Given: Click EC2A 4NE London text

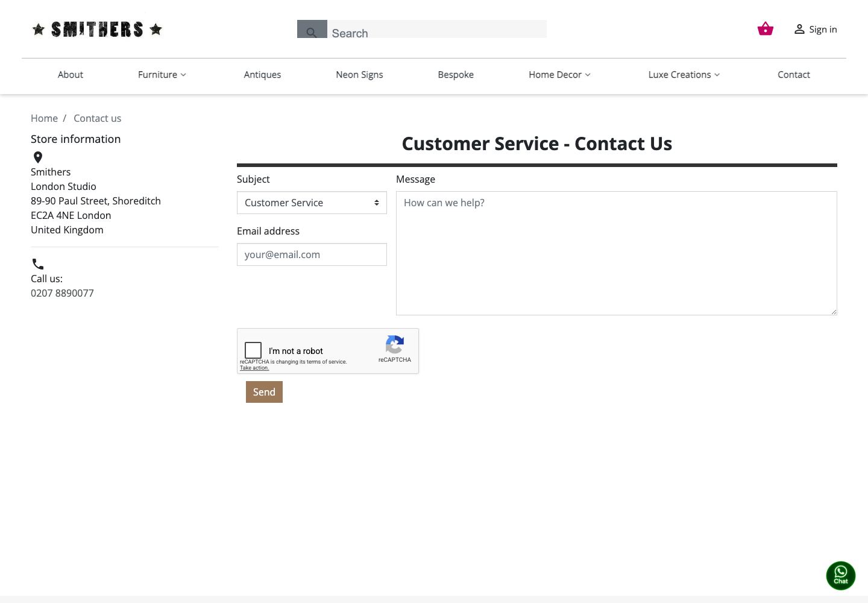Looking at the screenshot, I should coord(71,215).
